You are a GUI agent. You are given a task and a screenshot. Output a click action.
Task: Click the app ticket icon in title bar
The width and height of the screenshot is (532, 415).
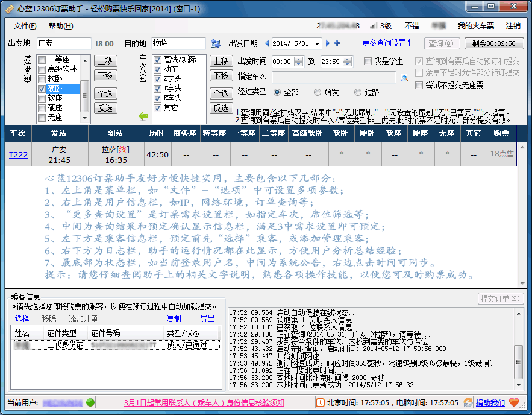(x=10, y=8)
